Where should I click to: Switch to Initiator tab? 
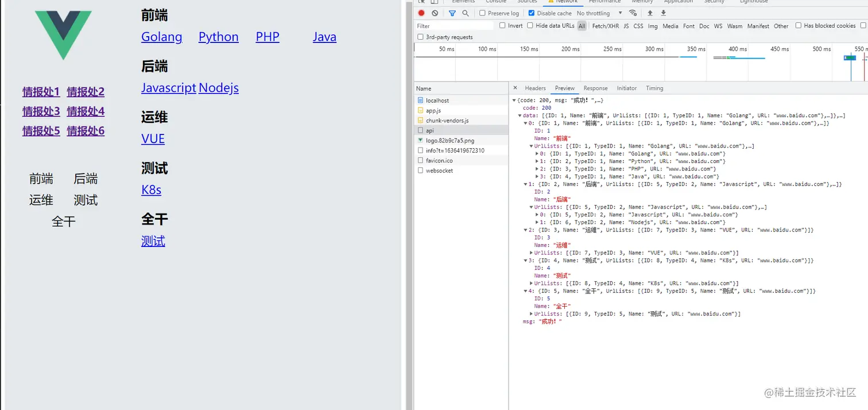[626, 88]
